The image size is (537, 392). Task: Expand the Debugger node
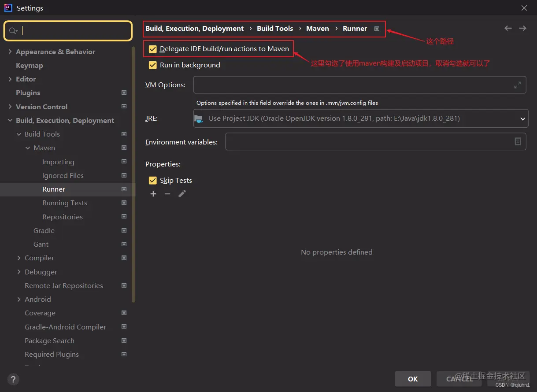[x=19, y=272]
